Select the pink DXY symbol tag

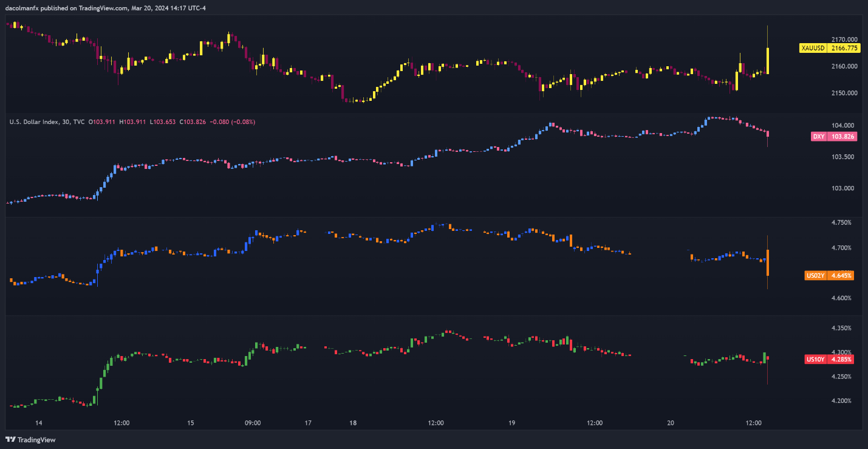[x=818, y=137]
